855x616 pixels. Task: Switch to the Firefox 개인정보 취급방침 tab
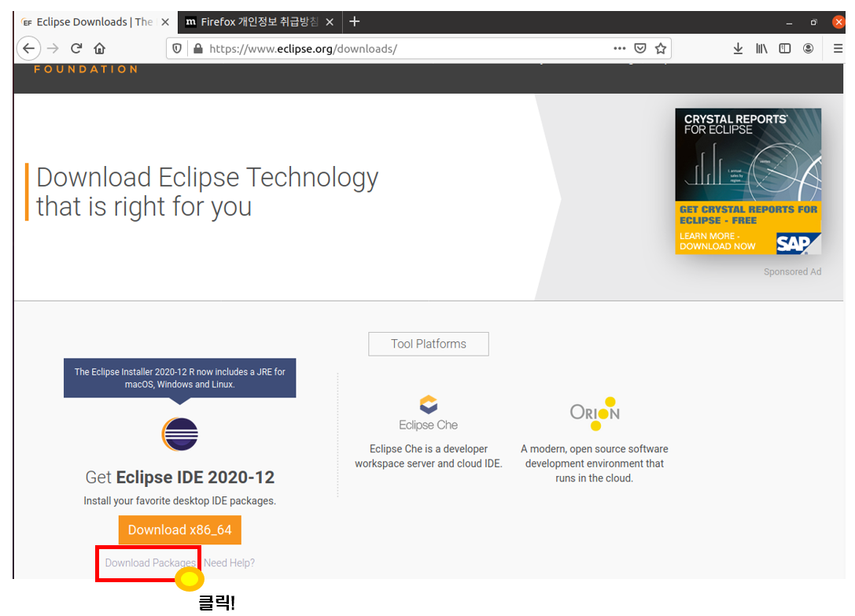tap(260, 22)
